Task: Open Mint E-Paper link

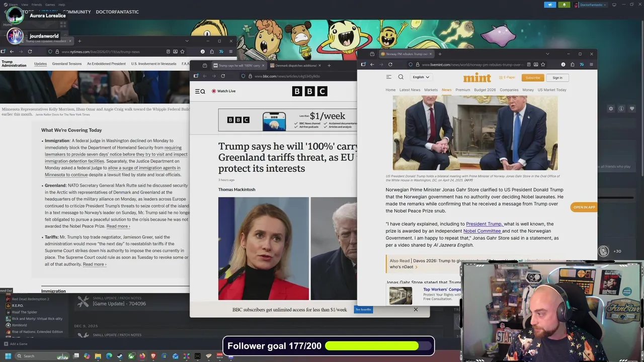Action: (x=507, y=77)
